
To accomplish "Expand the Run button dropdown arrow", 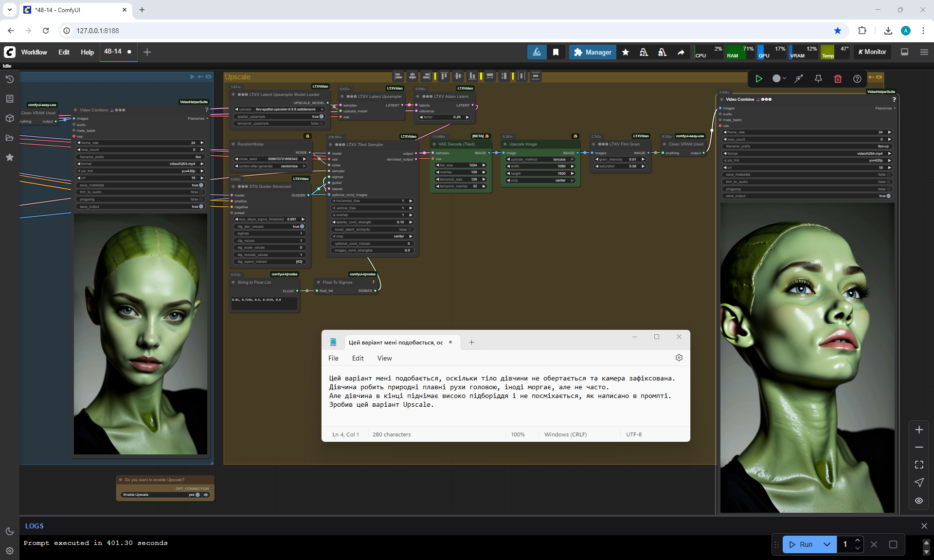I will point(827,544).
